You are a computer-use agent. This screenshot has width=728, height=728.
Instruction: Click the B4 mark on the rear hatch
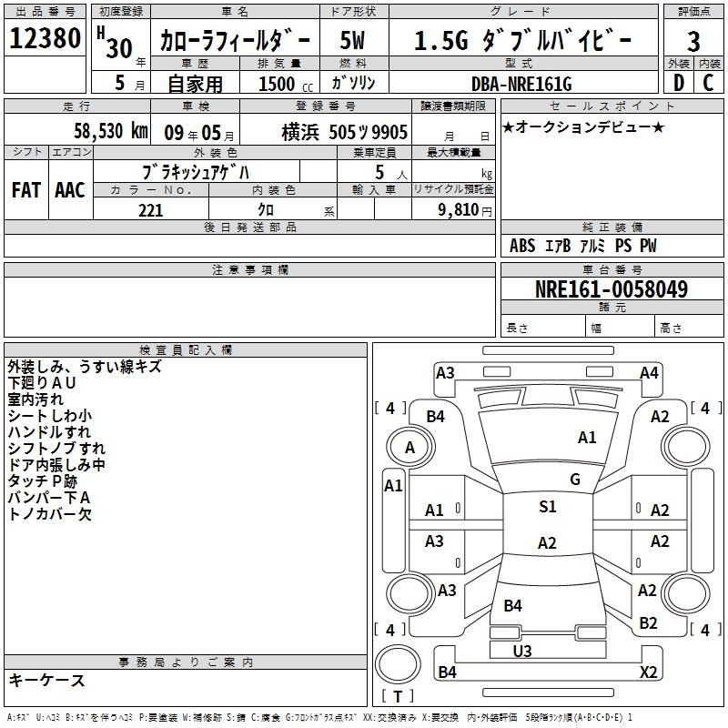[513, 606]
